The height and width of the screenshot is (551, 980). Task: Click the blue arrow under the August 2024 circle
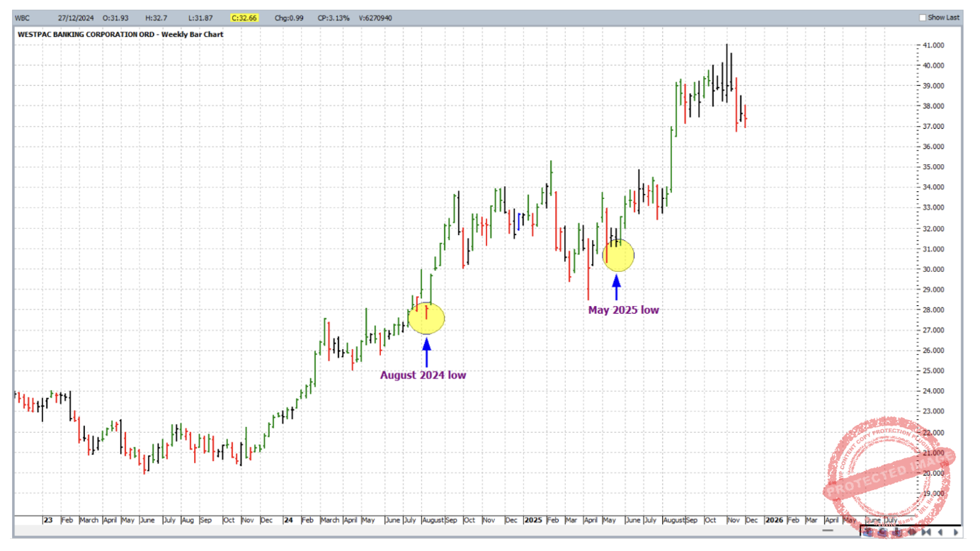tap(426, 351)
